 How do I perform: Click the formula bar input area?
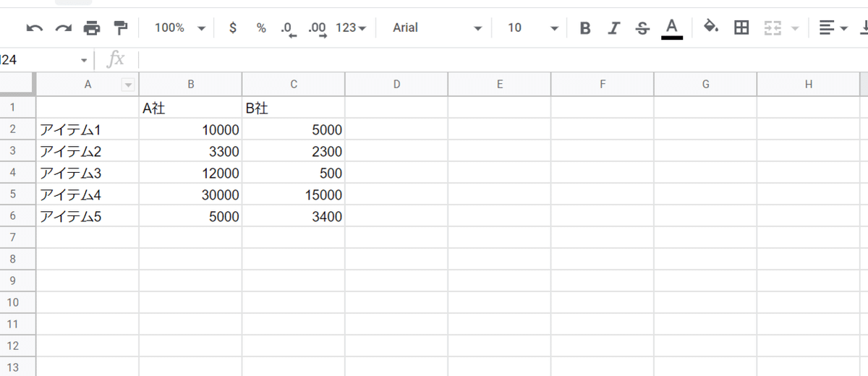pyautogui.click(x=503, y=60)
